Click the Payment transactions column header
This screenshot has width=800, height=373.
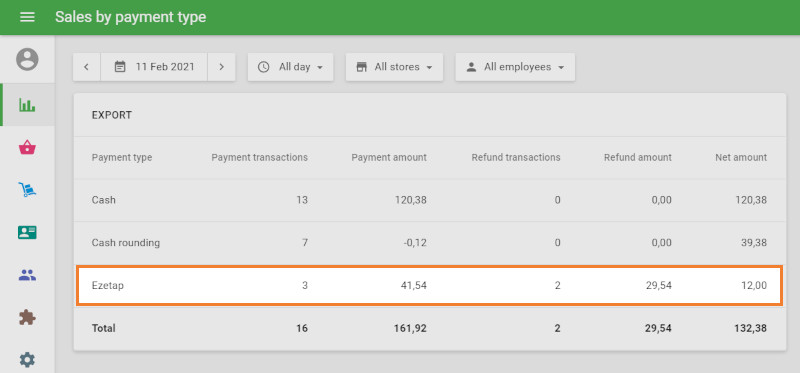(260, 158)
